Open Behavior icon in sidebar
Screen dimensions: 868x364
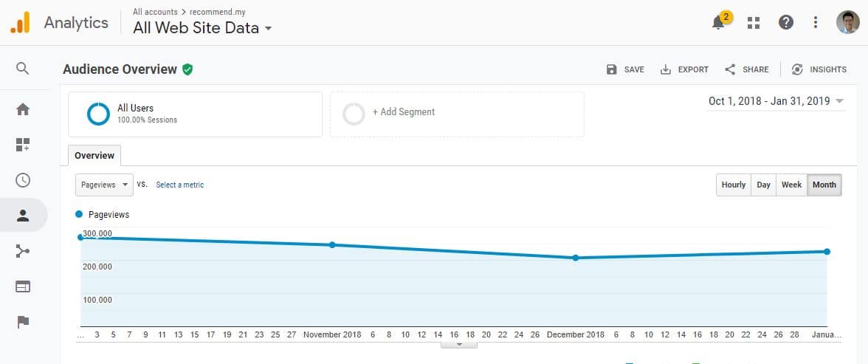point(23,286)
